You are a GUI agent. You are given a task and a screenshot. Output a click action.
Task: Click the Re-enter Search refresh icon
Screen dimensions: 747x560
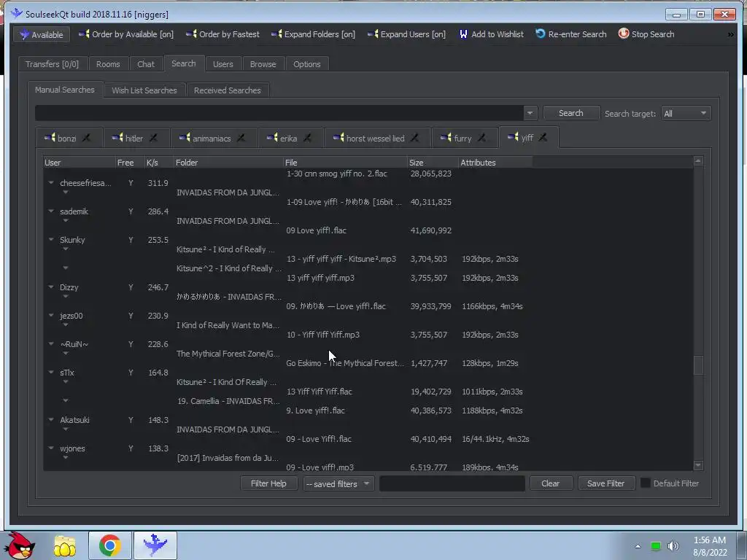tap(541, 34)
